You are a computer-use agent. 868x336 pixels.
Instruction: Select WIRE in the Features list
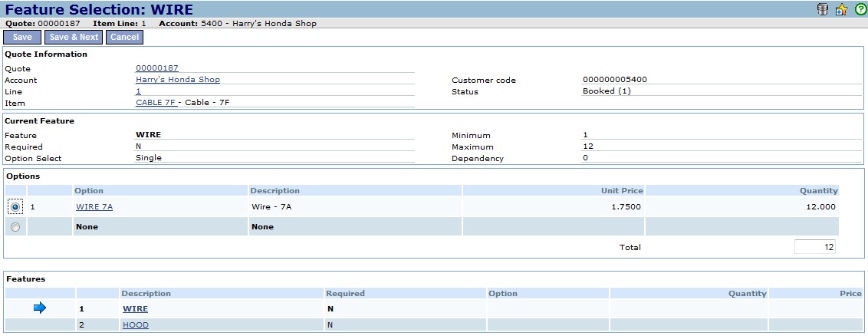[x=135, y=309]
